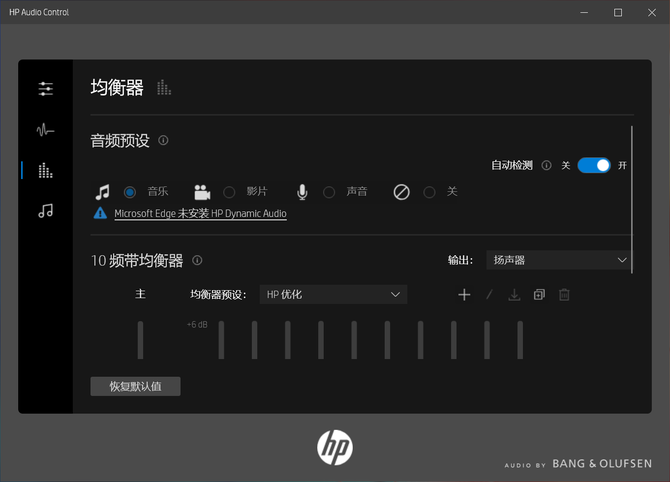Screen dimensions: 670x482
Task: Open the 均衡器预设 HP 优化 dropdown
Action: pyautogui.click(x=333, y=294)
